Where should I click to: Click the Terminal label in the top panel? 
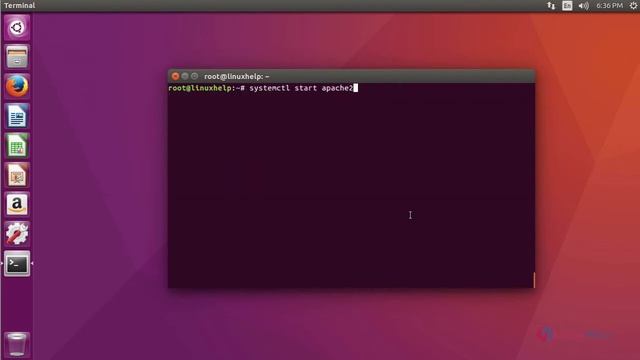point(20,5)
